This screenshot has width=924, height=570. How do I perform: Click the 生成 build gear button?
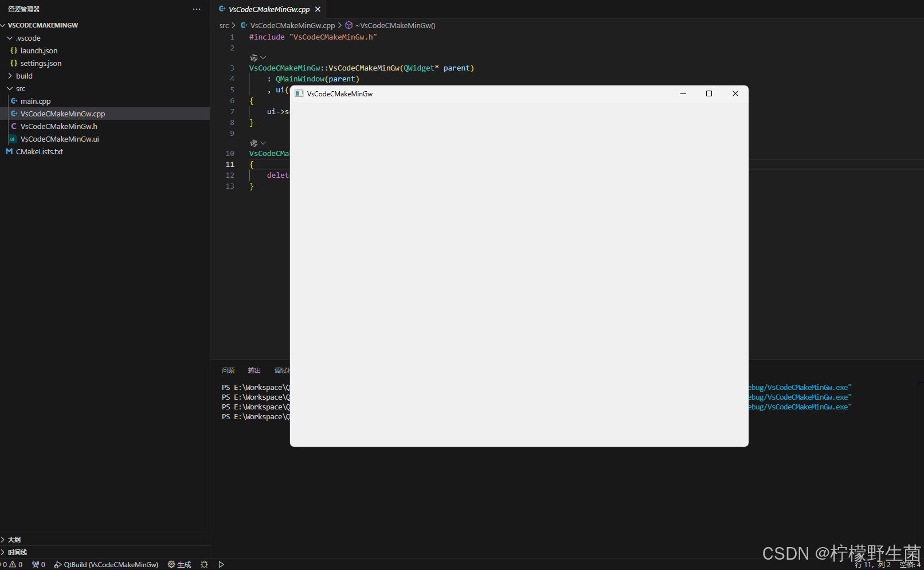click(x=179, y=565)
